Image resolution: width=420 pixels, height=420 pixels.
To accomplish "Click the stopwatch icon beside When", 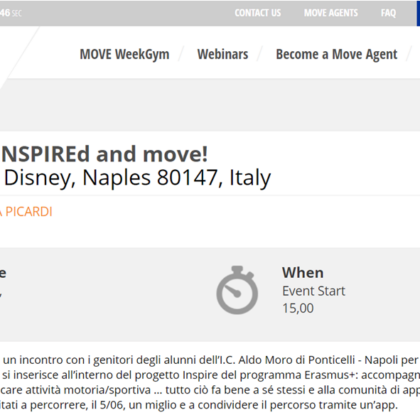I will coord(237,290).
